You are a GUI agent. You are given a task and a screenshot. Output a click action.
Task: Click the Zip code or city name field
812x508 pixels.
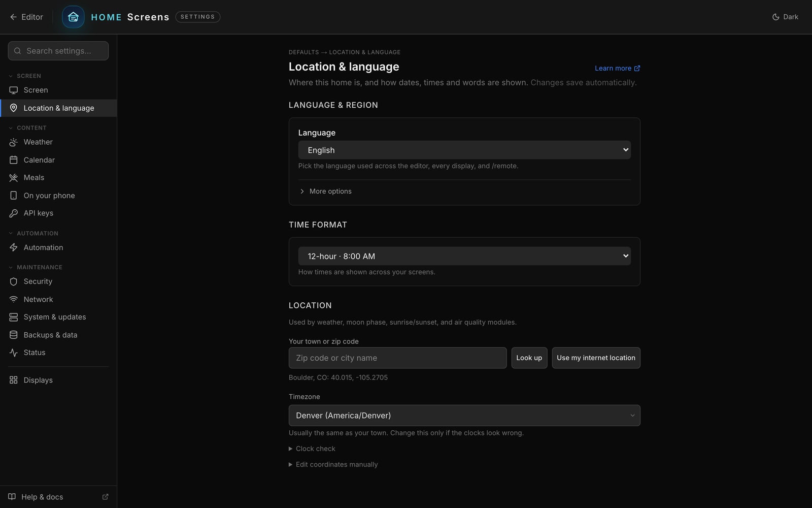(x=397, y=358)
